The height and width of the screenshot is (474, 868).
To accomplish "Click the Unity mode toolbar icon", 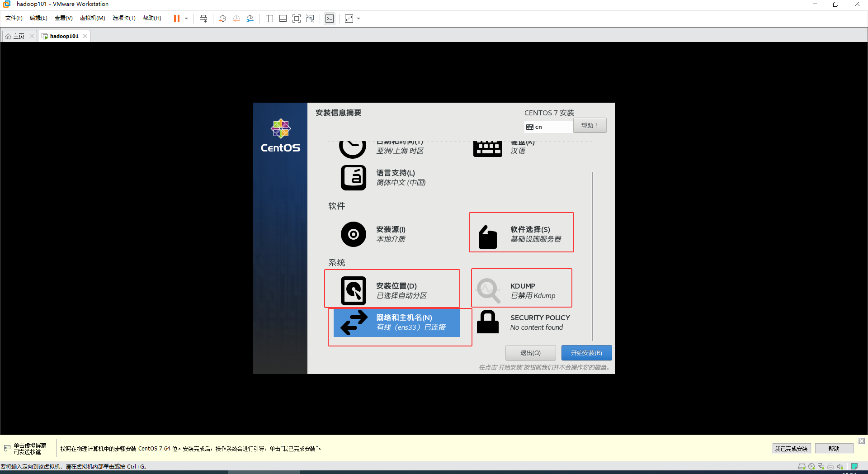I will point(310,19).
